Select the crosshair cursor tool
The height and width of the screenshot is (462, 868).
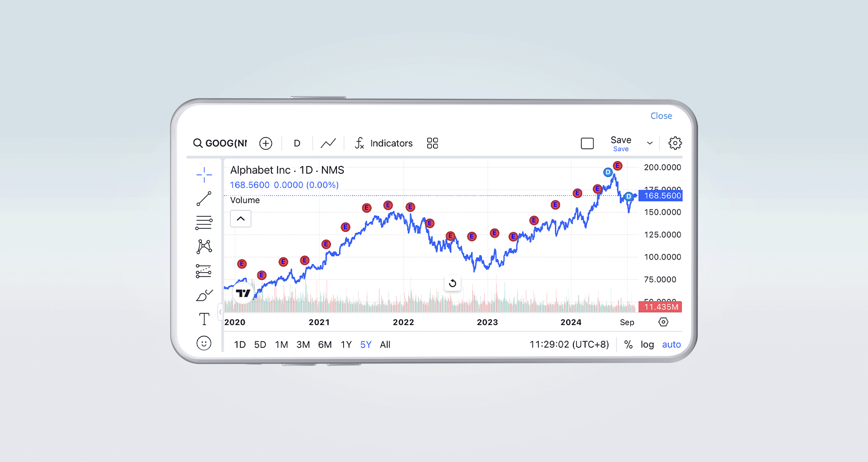coord(204,175)
